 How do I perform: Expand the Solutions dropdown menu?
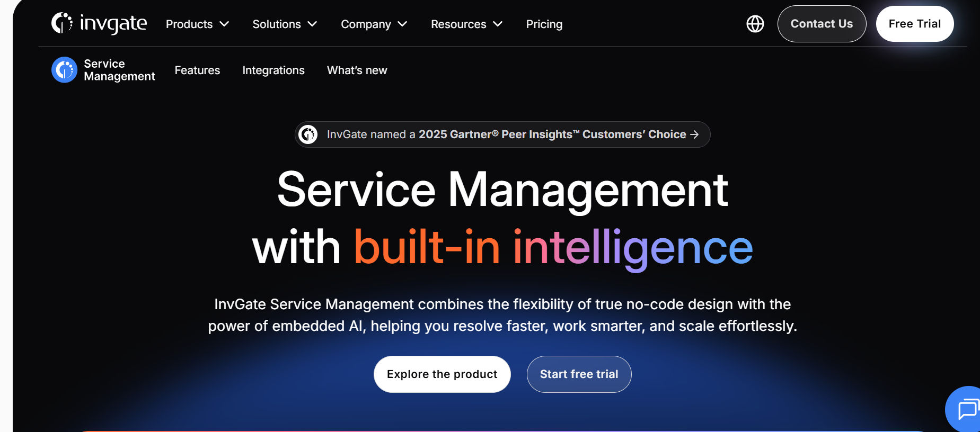pos(285,24)
